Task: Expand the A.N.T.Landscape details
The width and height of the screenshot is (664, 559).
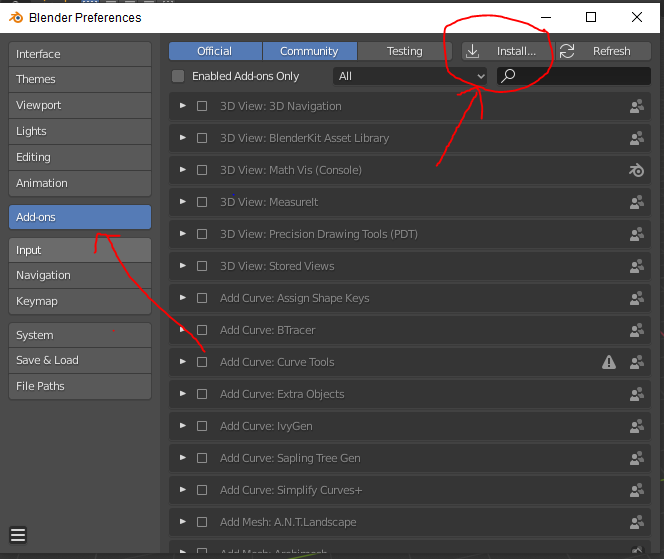Action: pyautogui.click(x=183, y=521)
